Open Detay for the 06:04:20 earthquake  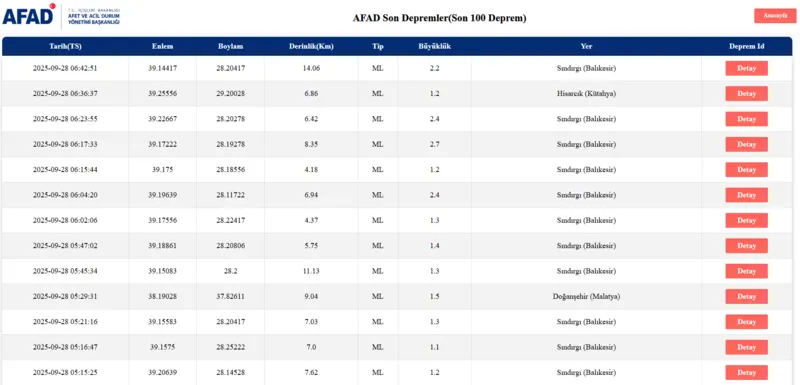[746, 195]
